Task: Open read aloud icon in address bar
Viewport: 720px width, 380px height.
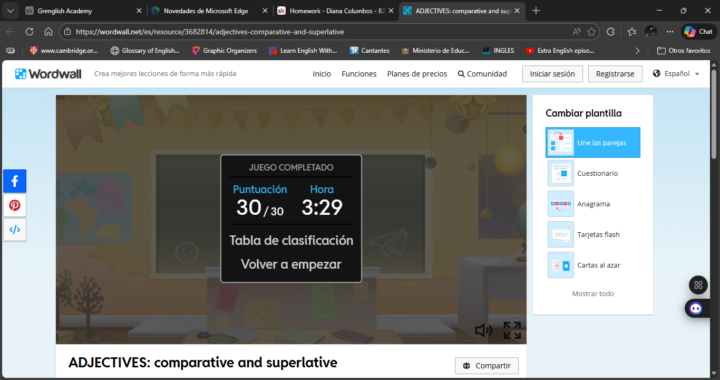Action: coord(577,32)
